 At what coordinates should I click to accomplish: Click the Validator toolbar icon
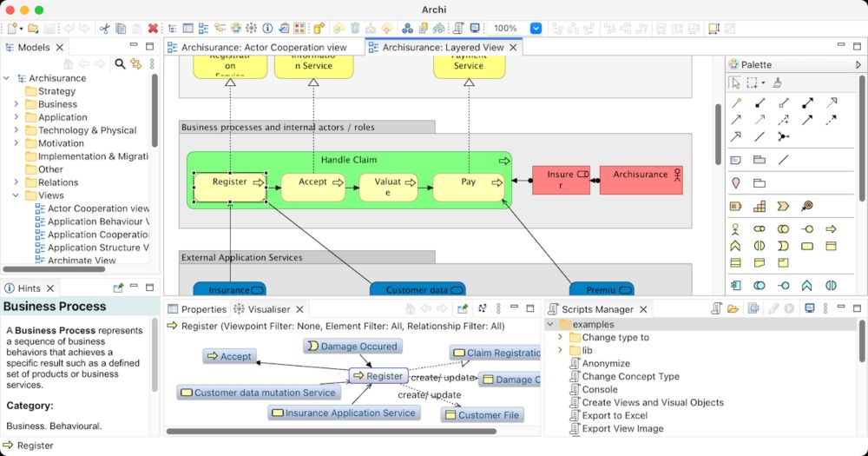(x=284, y=29)
